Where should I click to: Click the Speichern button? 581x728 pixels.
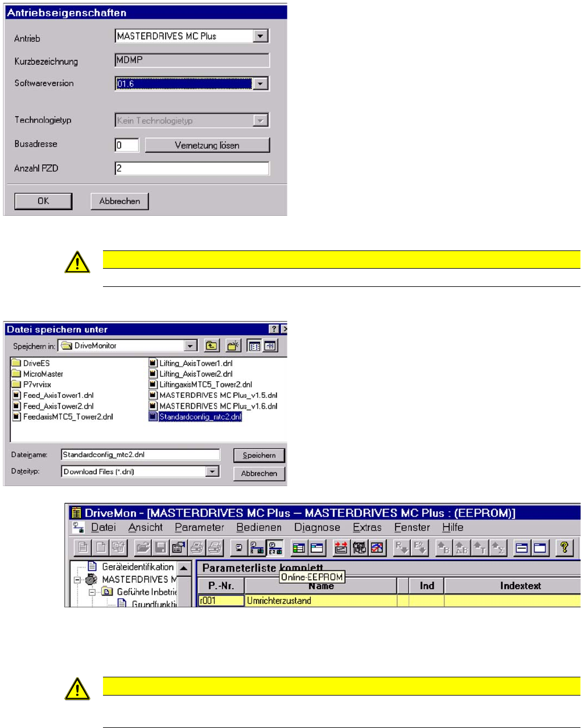pos(259,455)
